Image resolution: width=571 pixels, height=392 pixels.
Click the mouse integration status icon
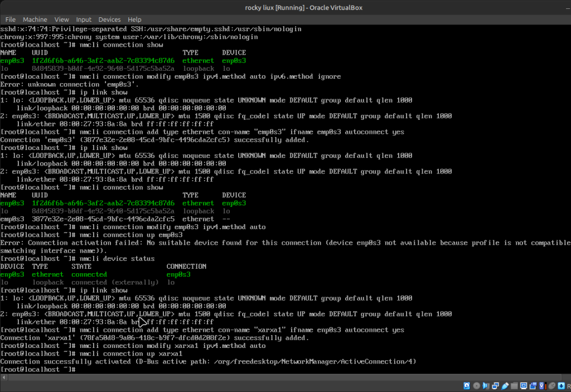552,386
